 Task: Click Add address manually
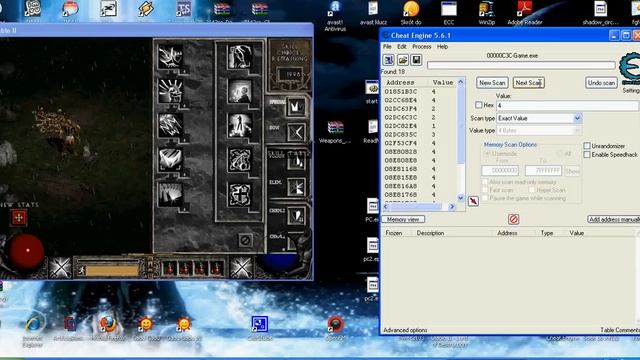pyautogui.click(x=614, y=219)
